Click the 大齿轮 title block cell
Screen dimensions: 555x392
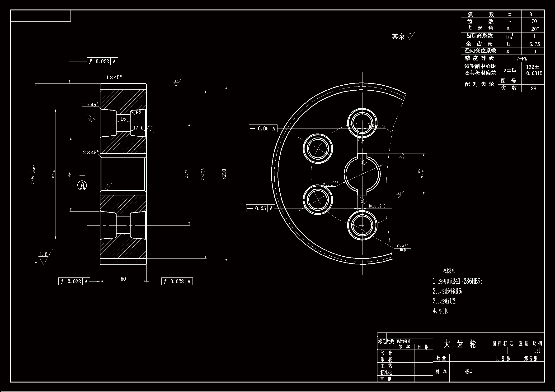[x=461, y=344]
